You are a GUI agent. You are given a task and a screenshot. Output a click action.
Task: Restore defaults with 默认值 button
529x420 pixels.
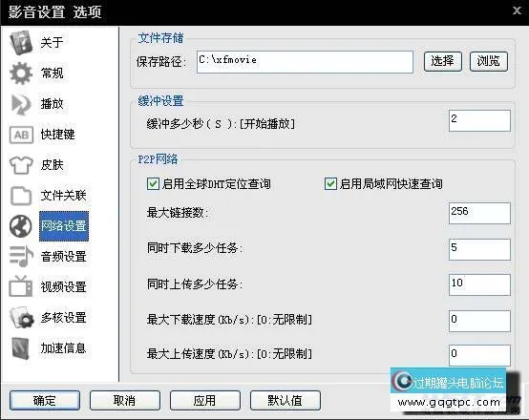286,401
